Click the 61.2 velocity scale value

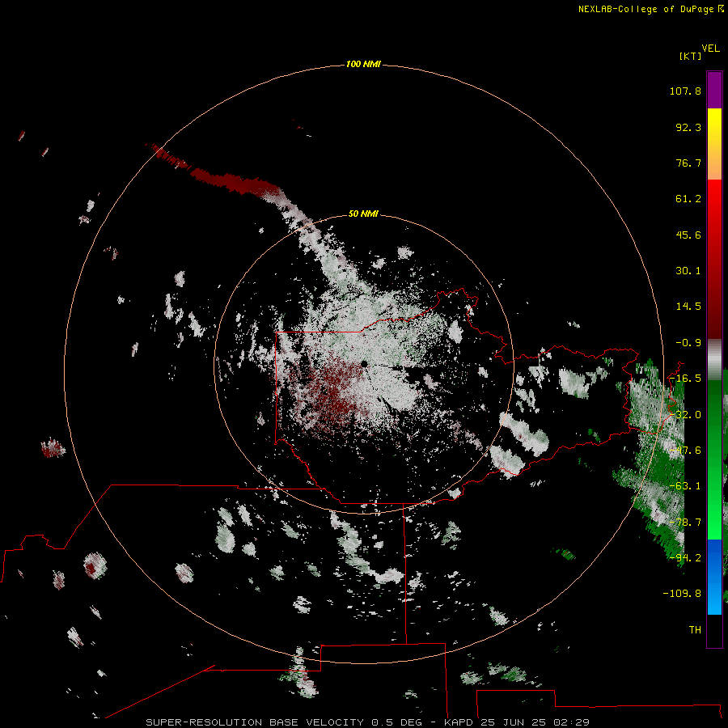tap(688, 199)
